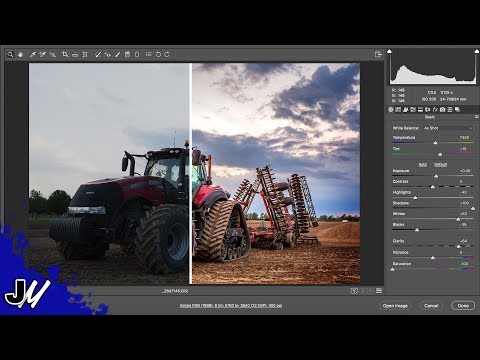Rotate image clockwise
The image size is (480, 360).
167,54
